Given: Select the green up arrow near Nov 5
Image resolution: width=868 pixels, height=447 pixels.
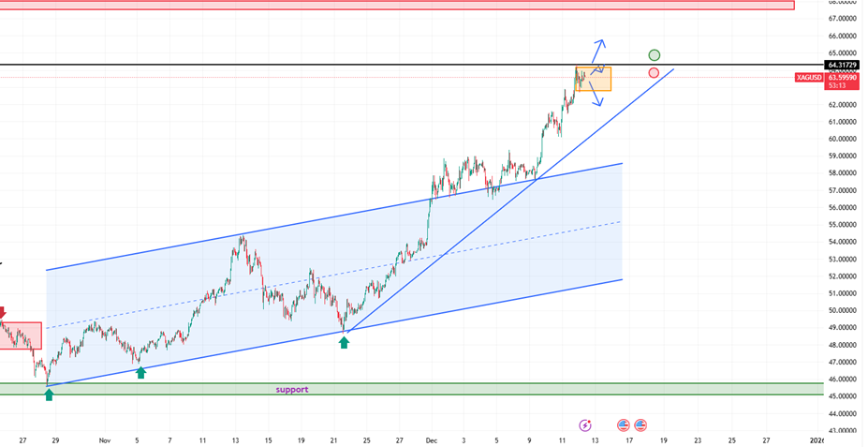Looking at the screenshot, I should click(140, 373).
